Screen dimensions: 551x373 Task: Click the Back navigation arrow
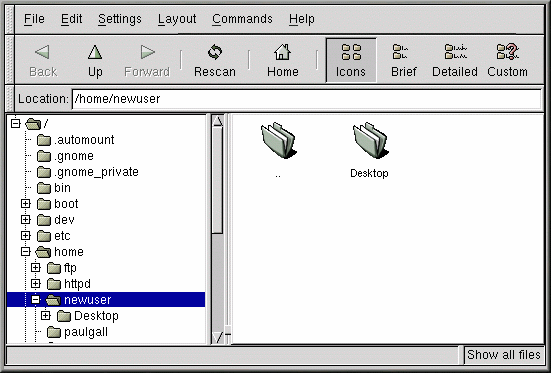[43, 52]
